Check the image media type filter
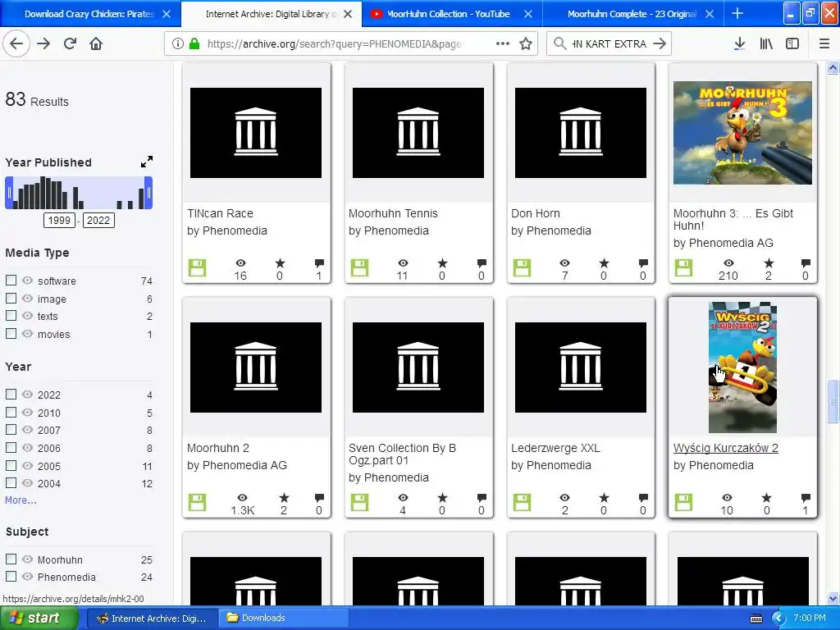Image resolution: width=840 pixels, height=630 pixels. [11, 298]
